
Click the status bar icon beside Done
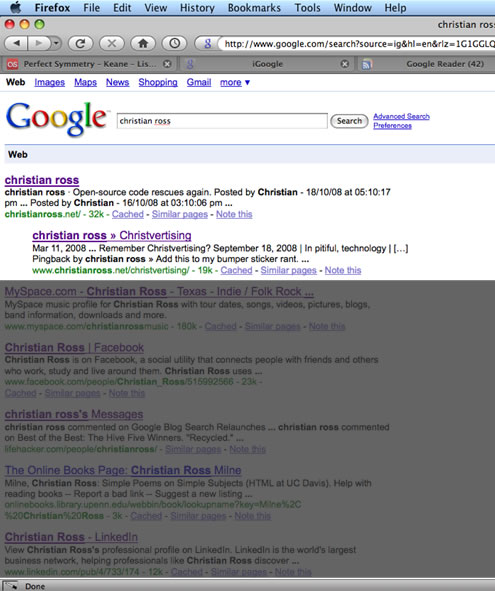[x=10, y=586]
